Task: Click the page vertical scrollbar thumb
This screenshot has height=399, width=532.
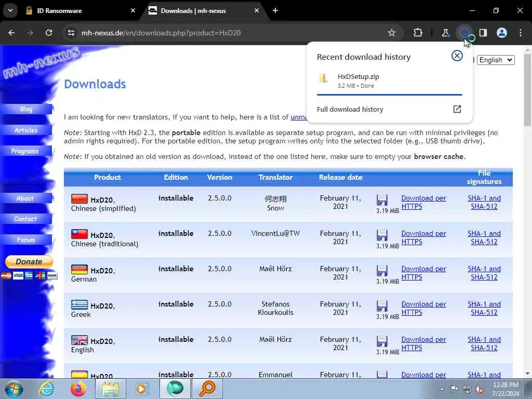Action: pyautogui.click(x=527, y=90)
